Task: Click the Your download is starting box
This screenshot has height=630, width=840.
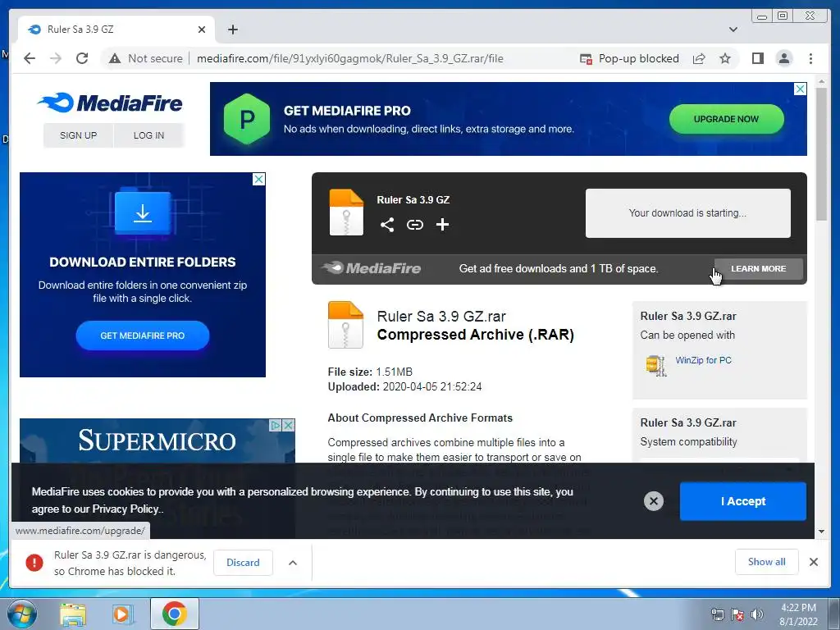Action: coord(687,212)
